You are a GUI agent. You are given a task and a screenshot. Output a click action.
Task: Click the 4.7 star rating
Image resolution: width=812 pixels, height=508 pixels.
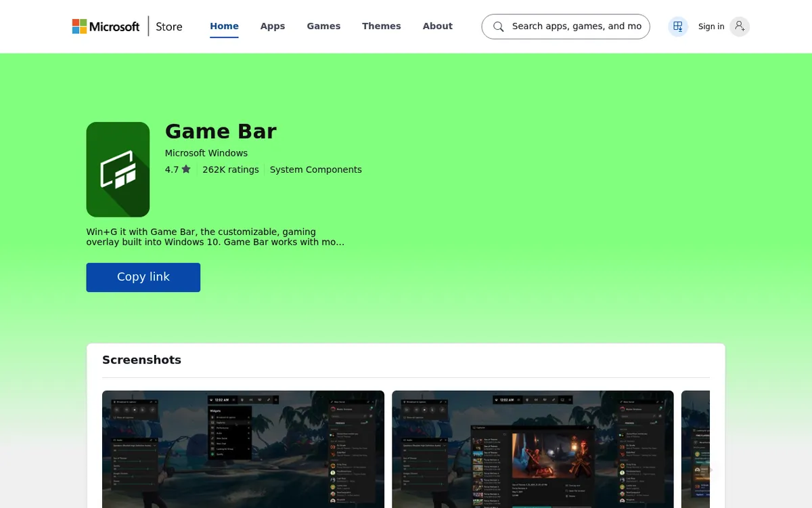point(178,169)
